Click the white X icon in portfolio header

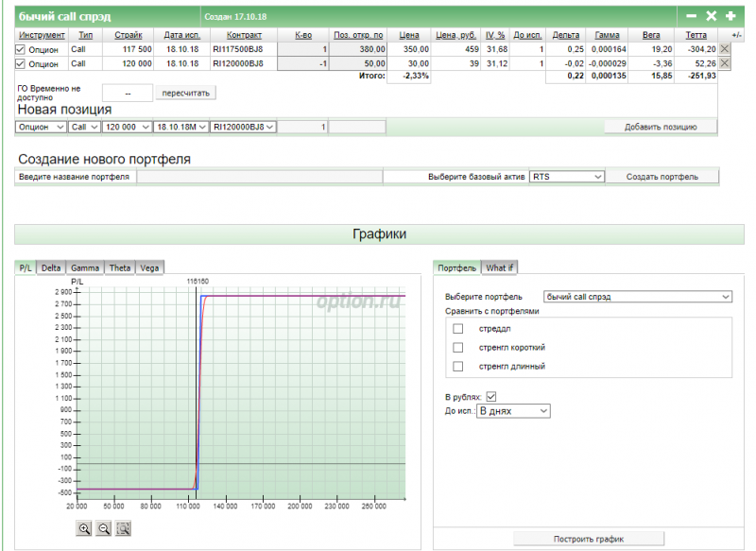(711, 16)
